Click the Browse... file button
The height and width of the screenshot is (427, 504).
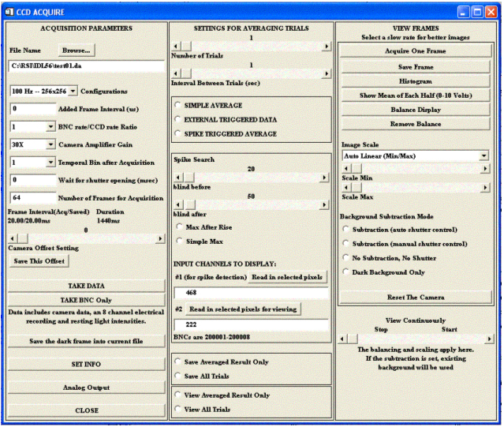point(75,51)
